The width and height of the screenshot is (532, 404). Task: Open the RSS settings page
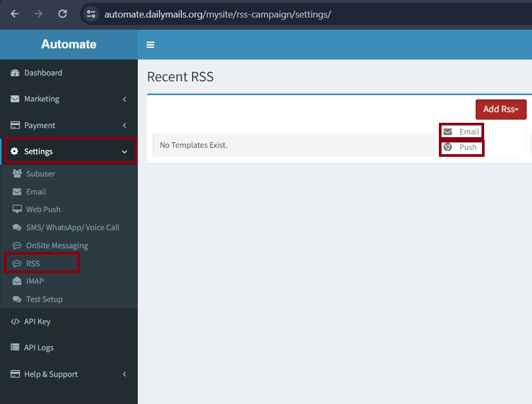point(33,264)
